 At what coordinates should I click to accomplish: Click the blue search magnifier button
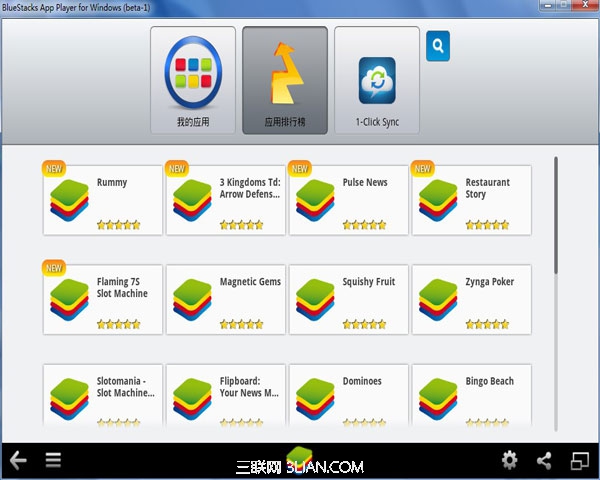click(438, 46)
